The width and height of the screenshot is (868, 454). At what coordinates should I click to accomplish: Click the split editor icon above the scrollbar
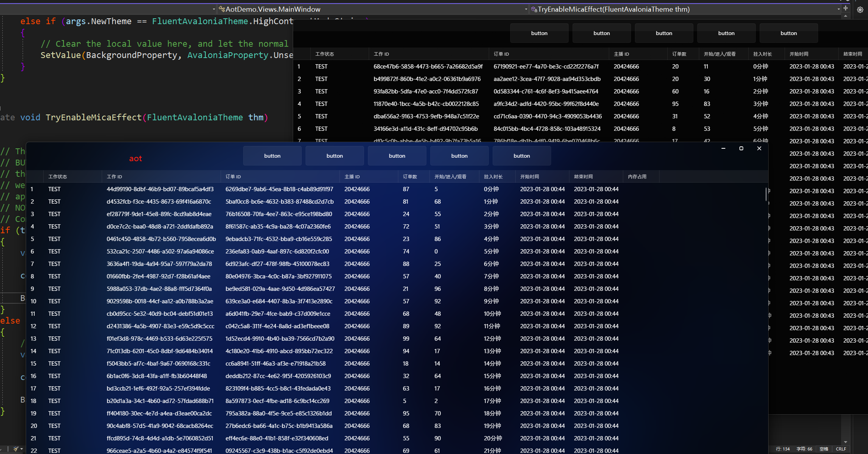[x=846, y=8]
